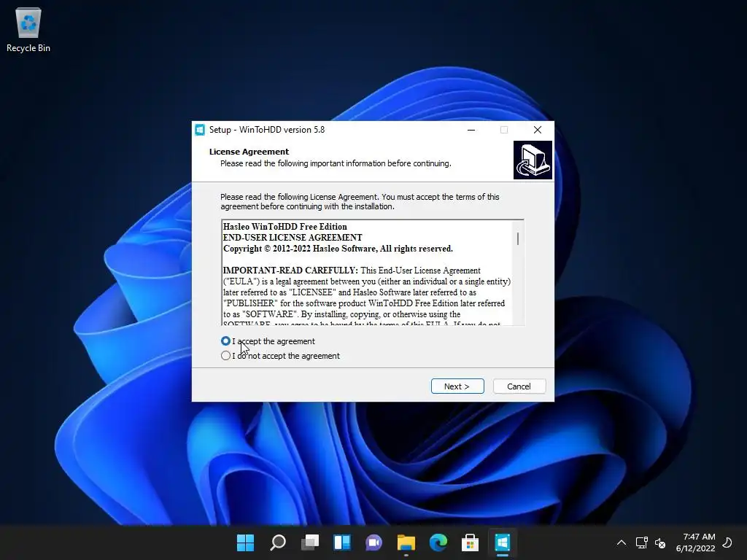This screenshot has width=747, height=560.
Task: Open Task View on the taskbar
Action: point(310,542)
